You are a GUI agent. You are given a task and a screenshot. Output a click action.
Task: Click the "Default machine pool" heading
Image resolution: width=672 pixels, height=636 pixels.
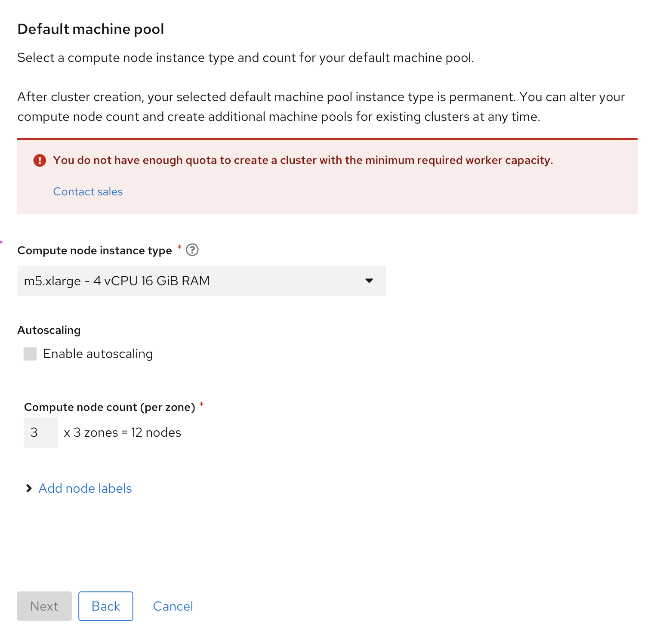(x=91, y=29)
